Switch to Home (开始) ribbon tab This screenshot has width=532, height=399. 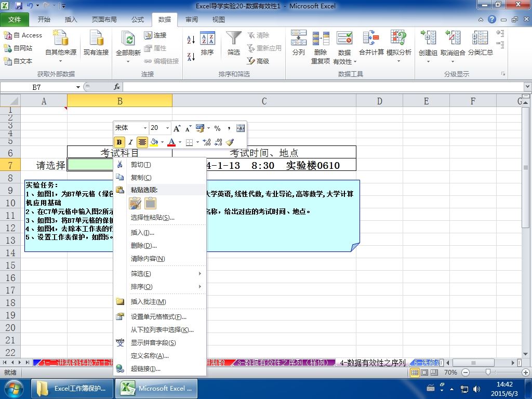click(x=44, y=19)
